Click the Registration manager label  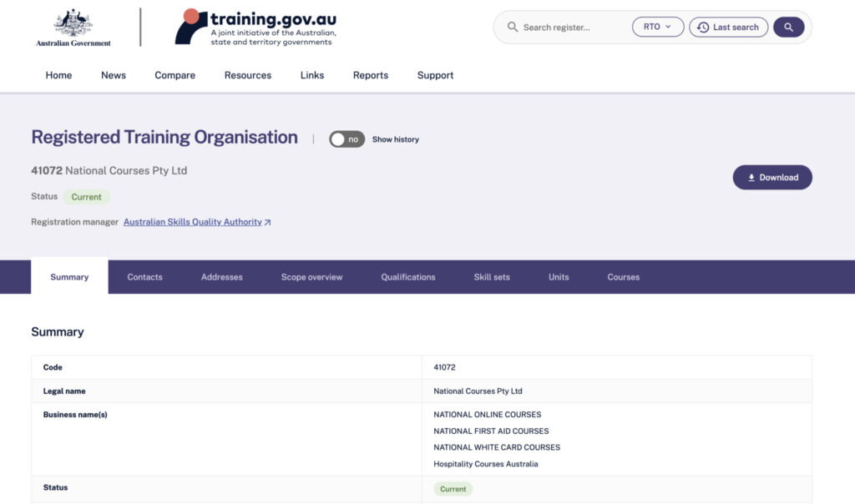tap(74, 222)
